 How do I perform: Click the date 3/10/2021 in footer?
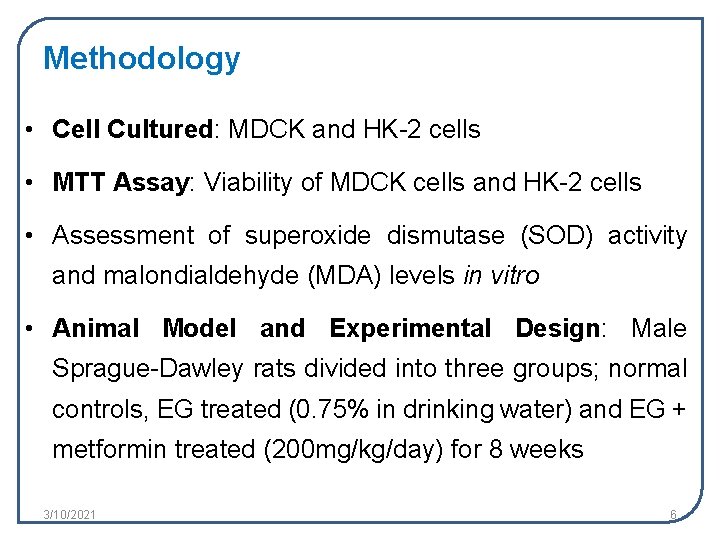coord(69,514)
